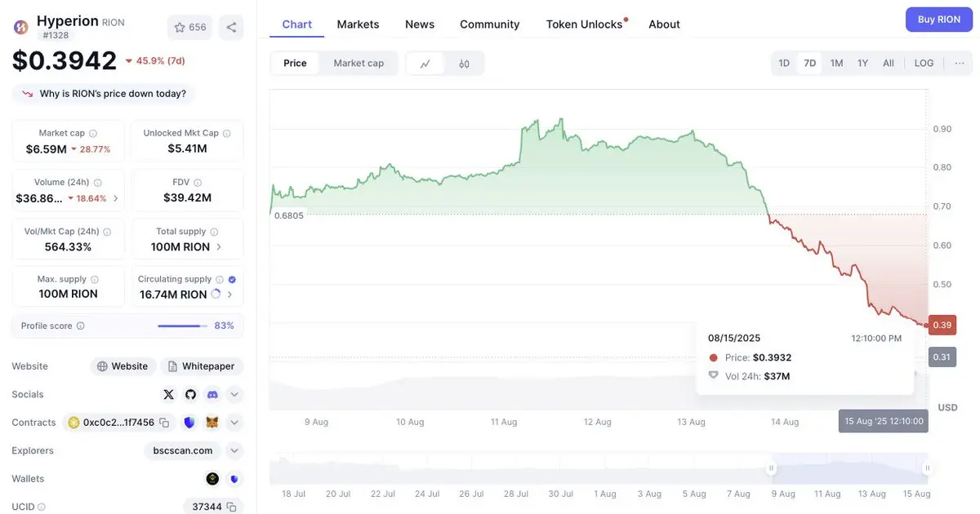980x514 pixels.
Task: Set chart range to 7D
Action: pos(810,63)
